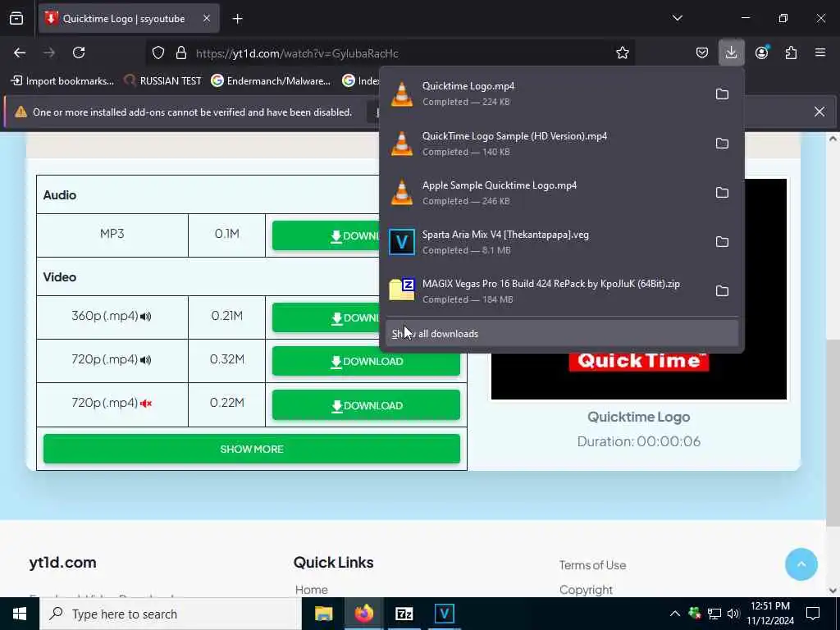Click the scroll-to-top round arrow button
The width and height of the screenshot is (840, 630).
pos(801,564)
